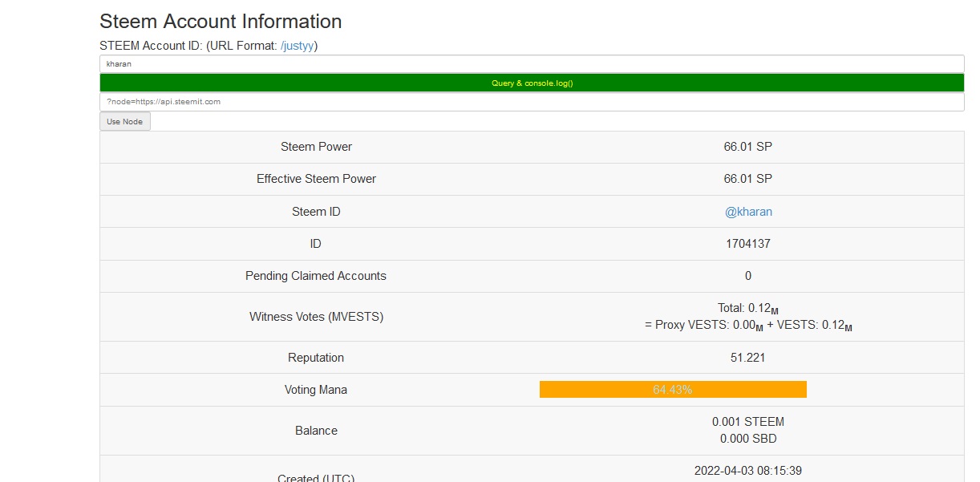Click the Total: 0.12M witness votes text
The height and width of the screenshot is (482, 980).
(748, 308)
